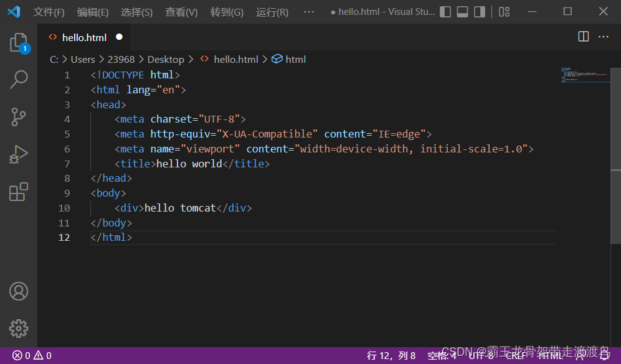
Task: Click the feedback icon in status bar
Action: 581,355
